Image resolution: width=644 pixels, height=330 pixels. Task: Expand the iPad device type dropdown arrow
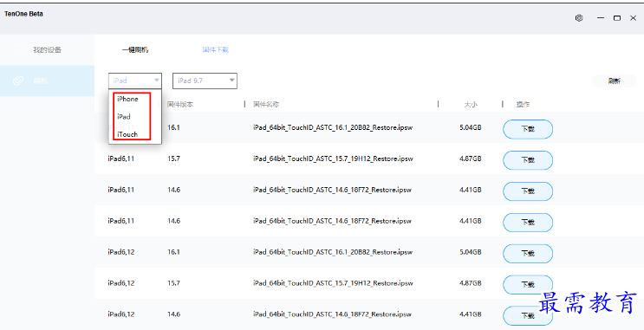coord(157,81)
